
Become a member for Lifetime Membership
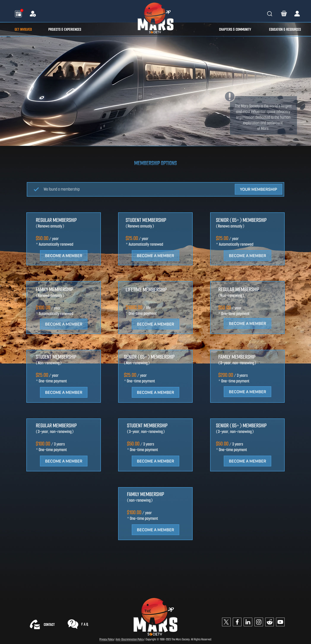pyautogui.click(x=155, y=324)
